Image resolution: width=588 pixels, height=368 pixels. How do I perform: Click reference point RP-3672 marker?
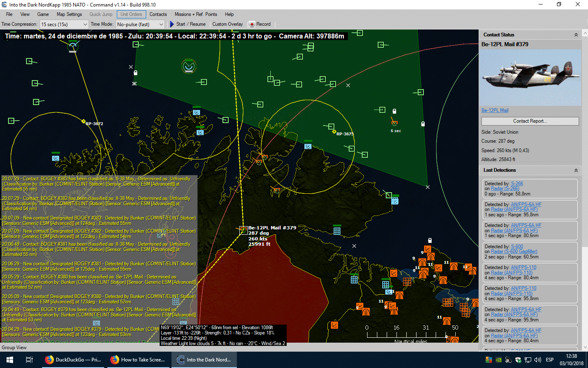point(83,121)
